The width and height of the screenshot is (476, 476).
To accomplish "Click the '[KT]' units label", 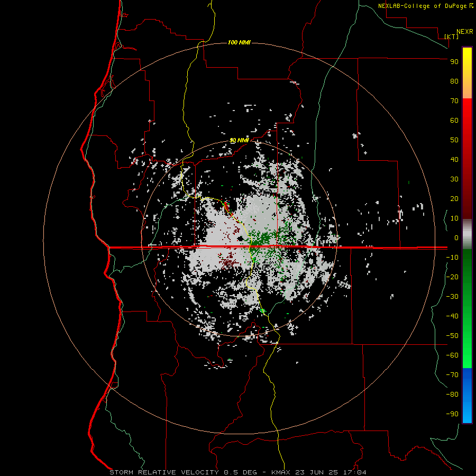I will (x=452, y=36).
